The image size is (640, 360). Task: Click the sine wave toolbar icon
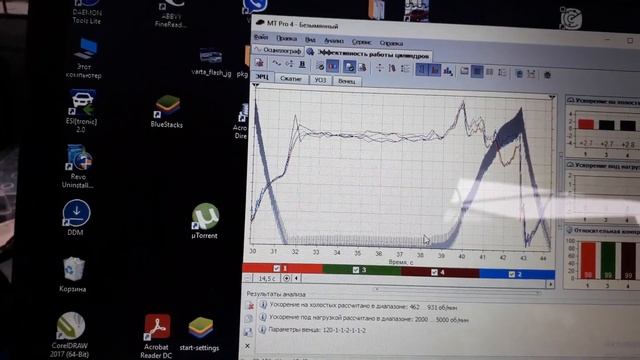coord(277,63)
